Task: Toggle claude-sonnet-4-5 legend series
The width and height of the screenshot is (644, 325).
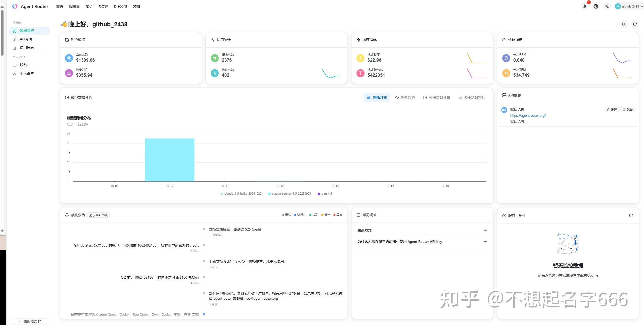Action: click(x=291, y=194)
